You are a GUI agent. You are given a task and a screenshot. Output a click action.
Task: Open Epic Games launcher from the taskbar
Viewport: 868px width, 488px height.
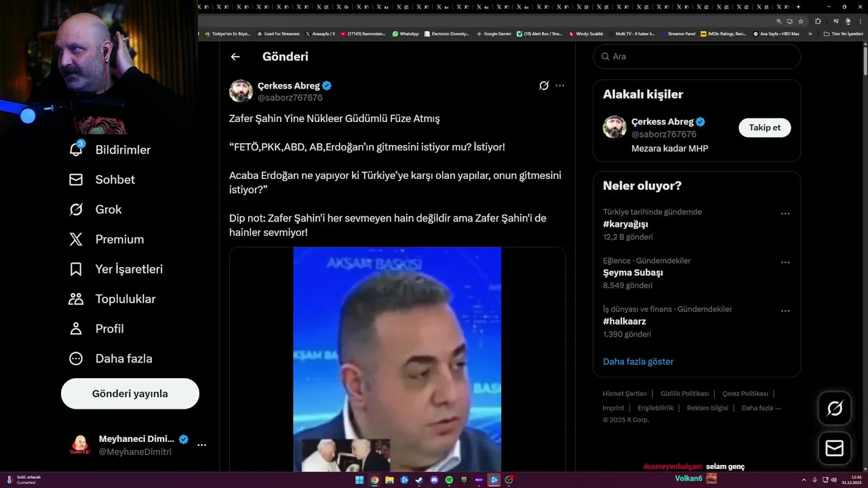pyautogui.click(x=464, y=480)
